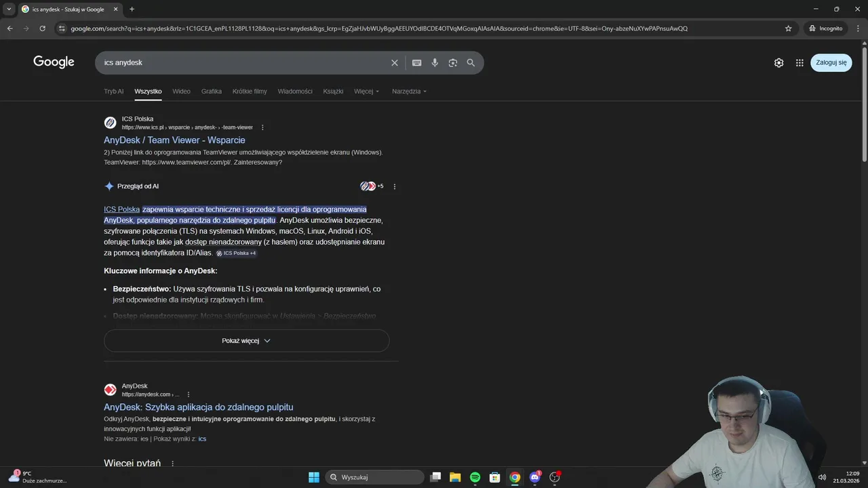
Task: Open more options for AnyDesk result
Action: click(x=189, y=394)
